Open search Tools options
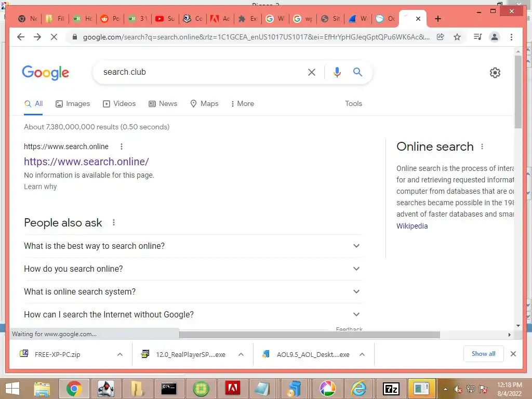Image resolution: width=532 pixels, height=399 pixels. click(353, 104)
